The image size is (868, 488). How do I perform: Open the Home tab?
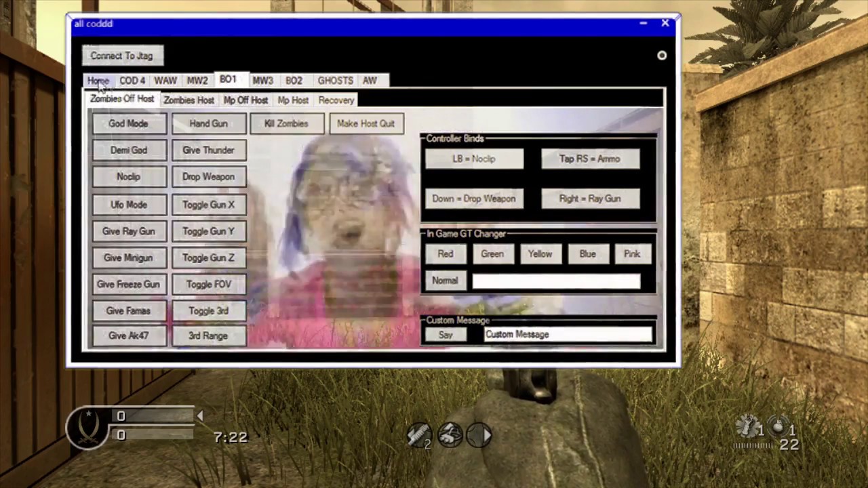[98, 81]
